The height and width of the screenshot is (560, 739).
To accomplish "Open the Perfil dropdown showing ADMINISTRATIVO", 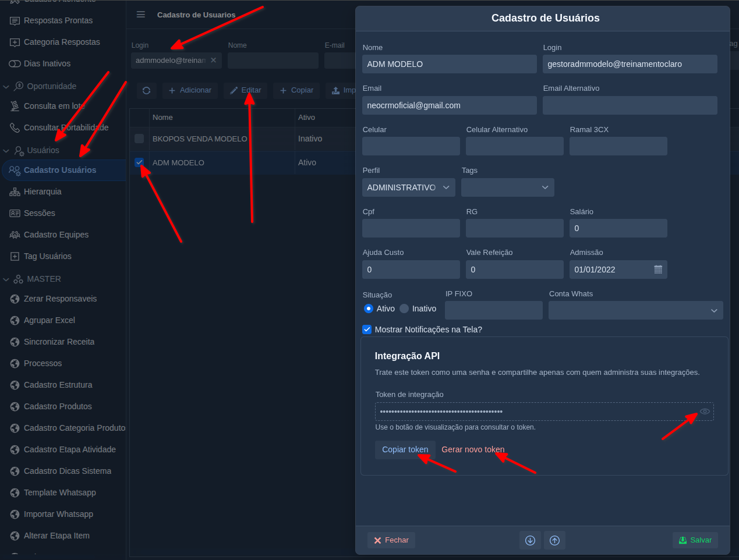I will [x=409, y=187].
